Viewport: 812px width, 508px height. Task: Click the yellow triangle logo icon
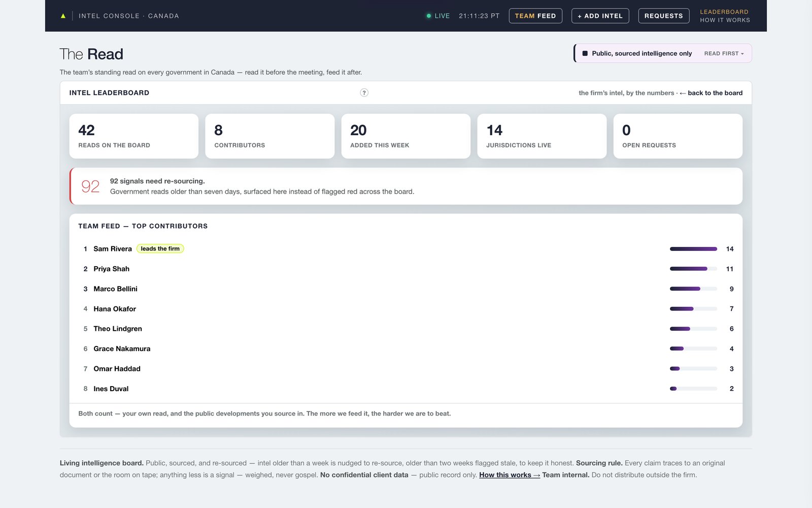point(63,16)
